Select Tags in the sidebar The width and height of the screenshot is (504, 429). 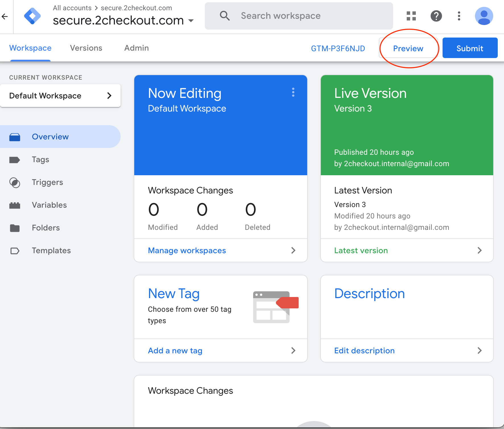(60, 159)
